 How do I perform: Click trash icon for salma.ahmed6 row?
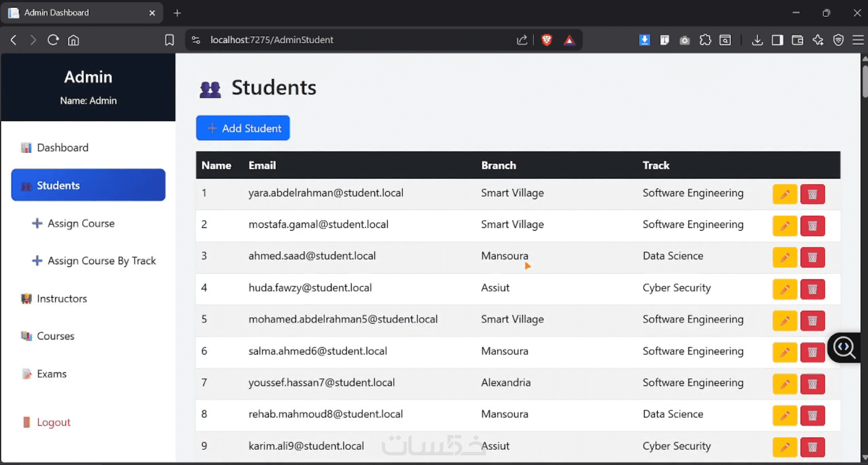812,352
